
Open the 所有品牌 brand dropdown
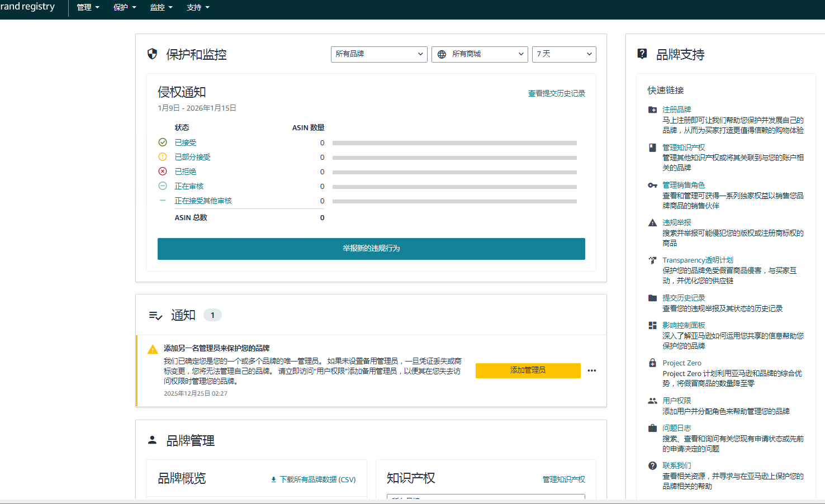point(379,54)
